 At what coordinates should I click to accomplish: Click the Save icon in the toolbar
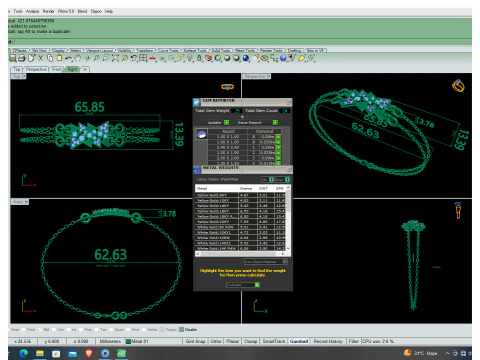point(13,58)
